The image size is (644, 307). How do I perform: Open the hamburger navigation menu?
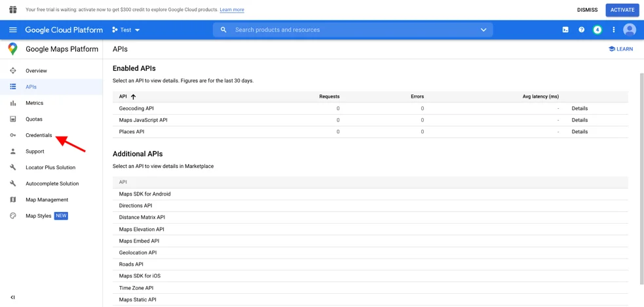tap(13, 30)
